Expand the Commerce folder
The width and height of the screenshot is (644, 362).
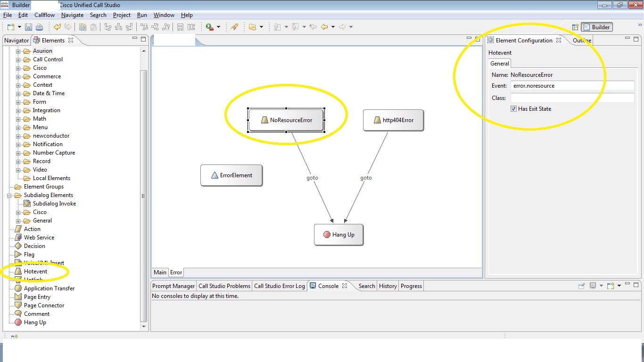tap(18, 76)
